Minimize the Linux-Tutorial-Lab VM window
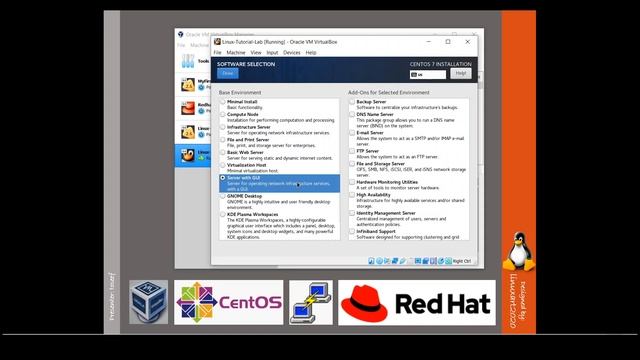 coord(428,42)
